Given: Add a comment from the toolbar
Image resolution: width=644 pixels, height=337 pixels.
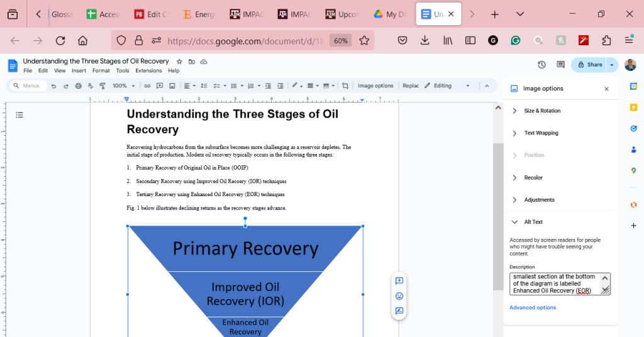Looking at the screenshot, I should coord(160,86).
